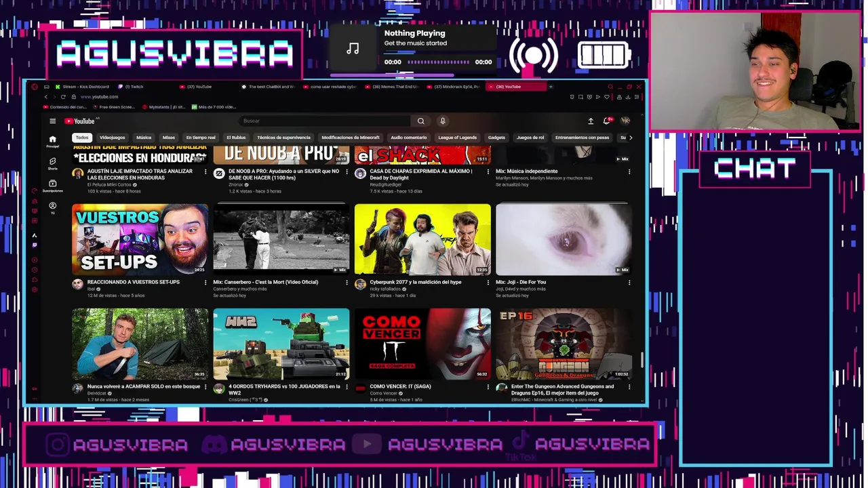Open browser downloads icon
The image size is (868, 488).
tap(628, 97)
